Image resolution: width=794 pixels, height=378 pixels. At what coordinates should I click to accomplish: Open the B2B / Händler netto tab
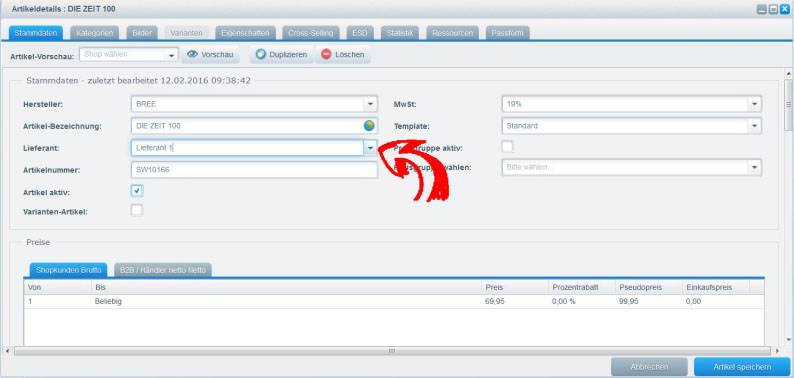click(x=163, y=270)
